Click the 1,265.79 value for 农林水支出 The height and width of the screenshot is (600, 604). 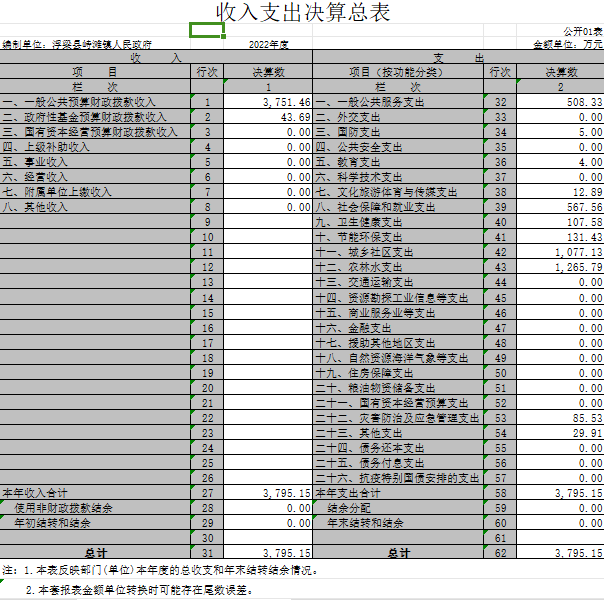point(561,267)
